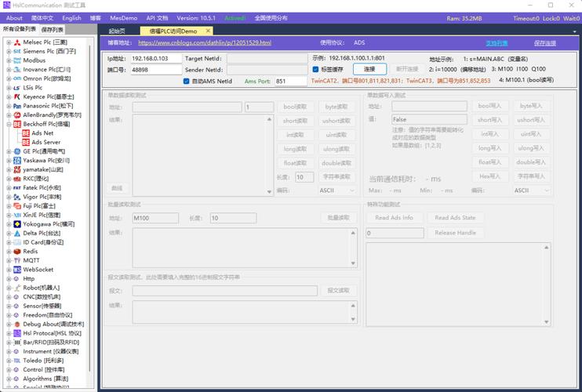
Task: Switch language to 简体中文
Action: coord(42,18)
